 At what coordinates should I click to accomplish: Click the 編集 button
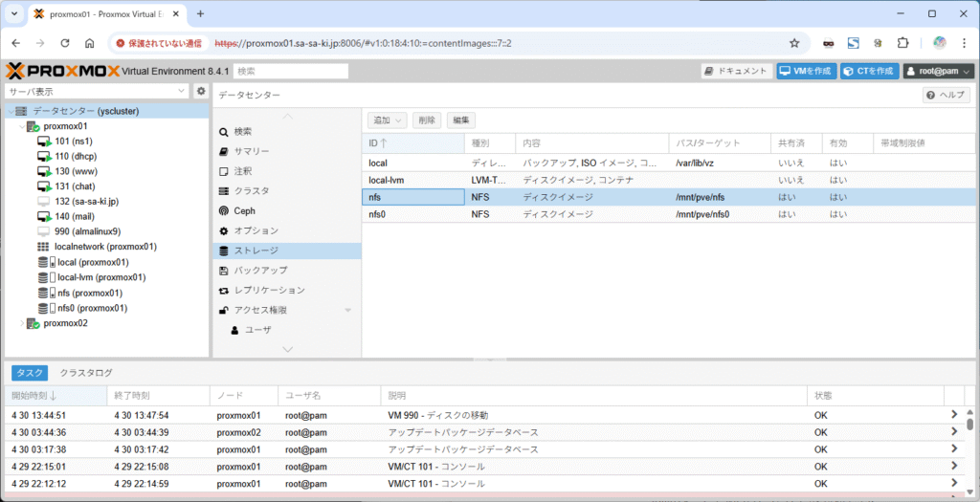[x=461, y=120]
